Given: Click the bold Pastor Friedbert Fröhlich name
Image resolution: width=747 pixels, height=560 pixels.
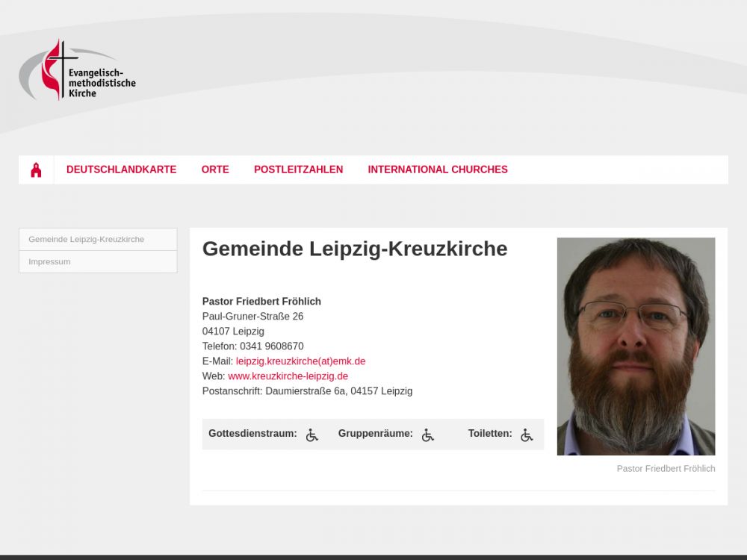Looking at the screenshot, I should 261,302.
